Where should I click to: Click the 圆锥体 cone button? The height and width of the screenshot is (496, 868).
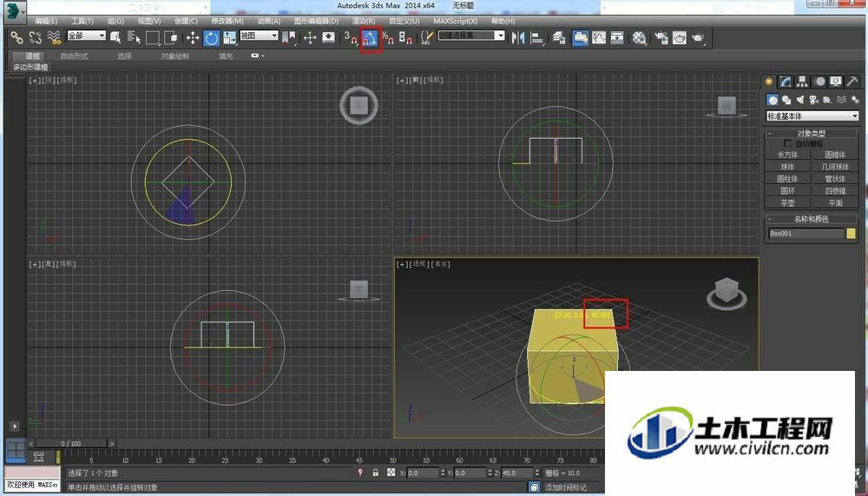click(835, 155)
